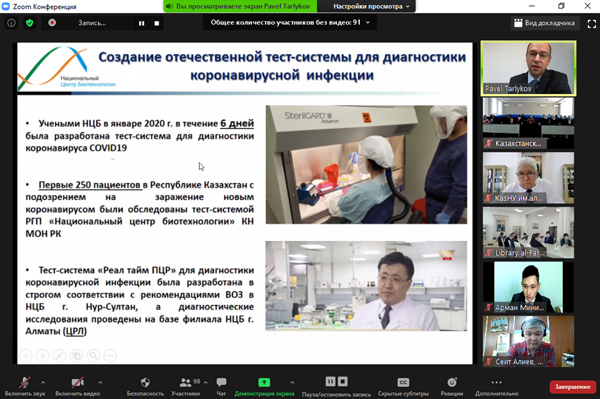The image size is (600, 399).
Task: Click the underlined ЦРЛ text
Action: click(75, 331)
